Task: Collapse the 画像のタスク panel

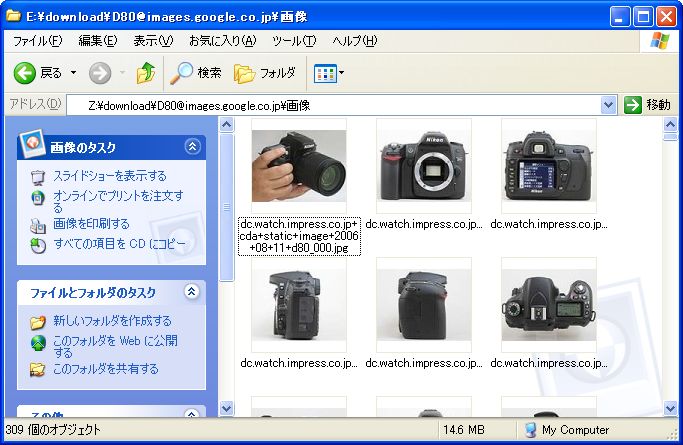Action: tap(192, 147)
